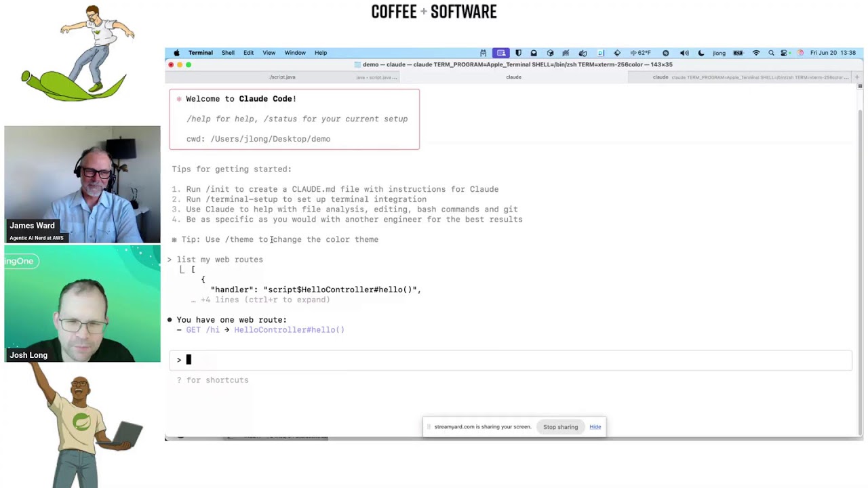Open the Edit menu
868x488 pixels.
(248, 53)
